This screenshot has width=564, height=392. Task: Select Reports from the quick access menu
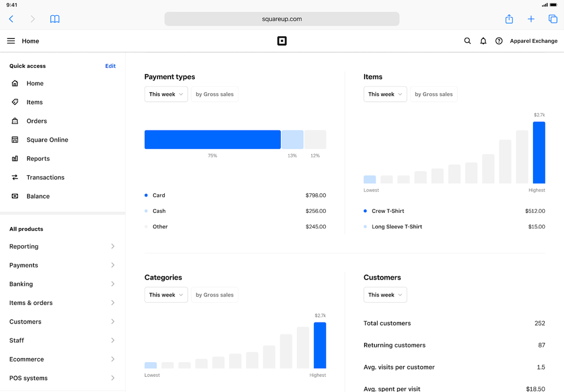click(x=37, y=159)
